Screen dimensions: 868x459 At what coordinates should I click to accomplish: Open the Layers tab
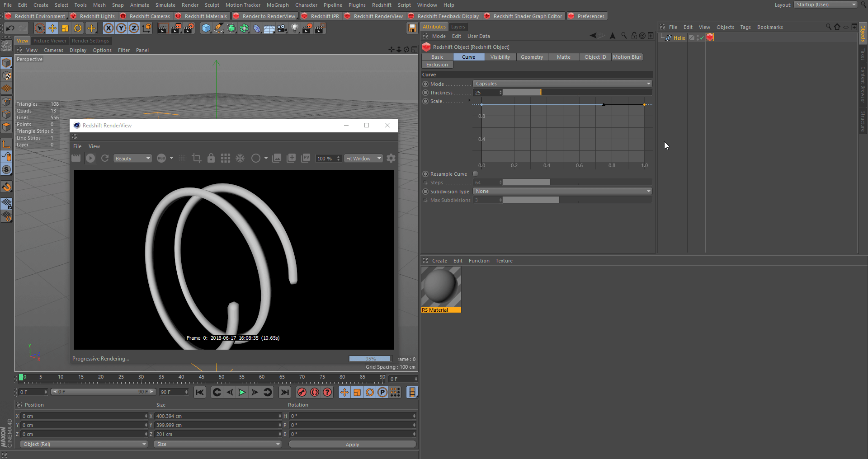click(458, 27)
